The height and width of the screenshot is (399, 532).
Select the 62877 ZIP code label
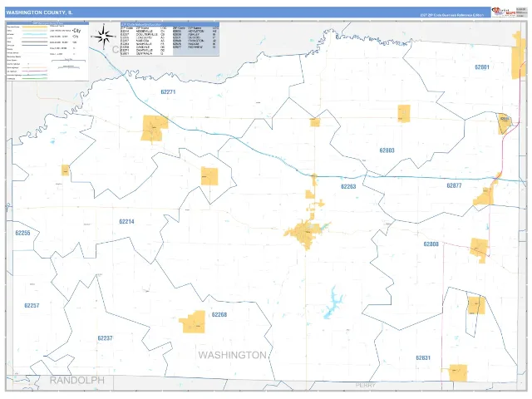click(x=454, y=185)
